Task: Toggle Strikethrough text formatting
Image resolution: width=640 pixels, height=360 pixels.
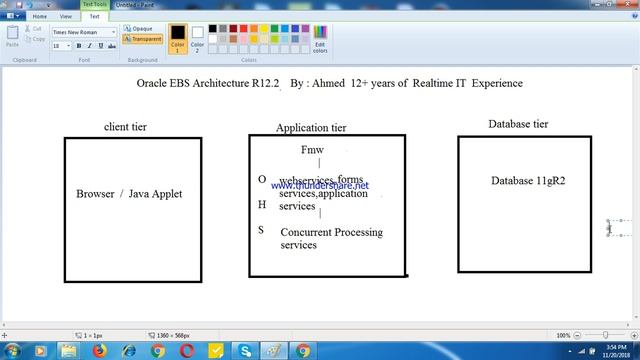Action: pos(112,46)
